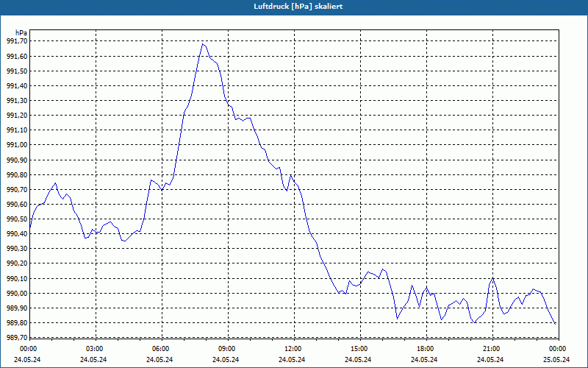Click the title 'Luftdruck [hPa] skaliert'
This screenshot has height=368, width=588.
click(298, 7)
